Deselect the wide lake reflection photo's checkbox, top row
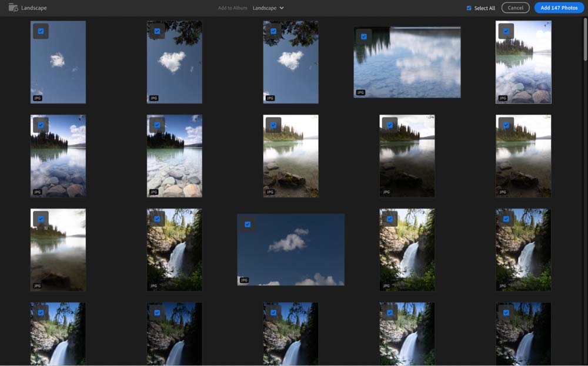 coord(364,36)
